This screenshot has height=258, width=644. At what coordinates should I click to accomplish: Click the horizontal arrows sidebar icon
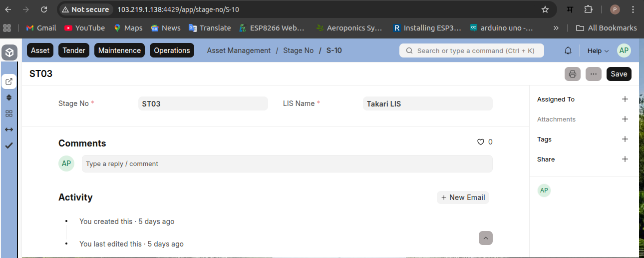9,129
